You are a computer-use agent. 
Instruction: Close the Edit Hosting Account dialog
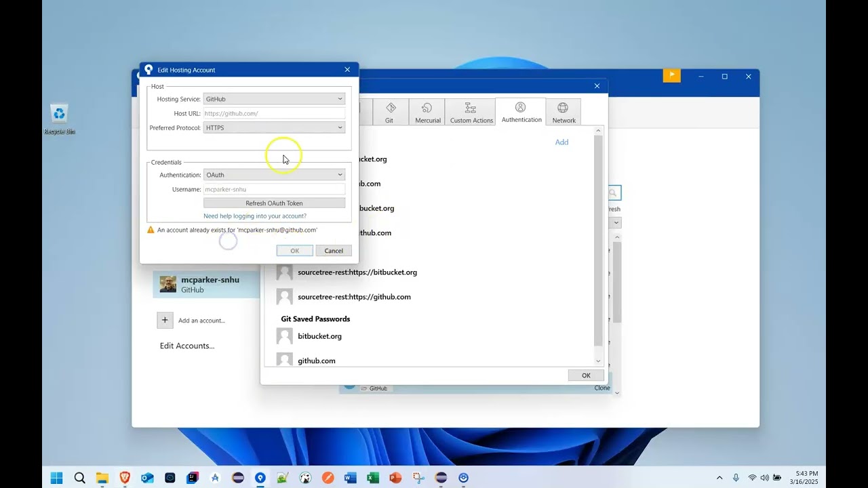pyautogui.click(x=347, y=70)
